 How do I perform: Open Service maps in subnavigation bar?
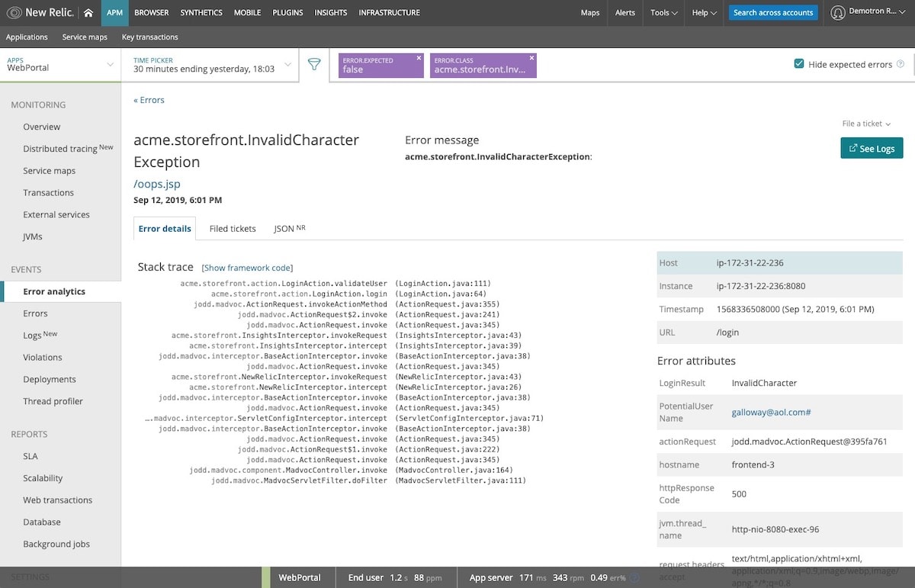click(85, 37)
